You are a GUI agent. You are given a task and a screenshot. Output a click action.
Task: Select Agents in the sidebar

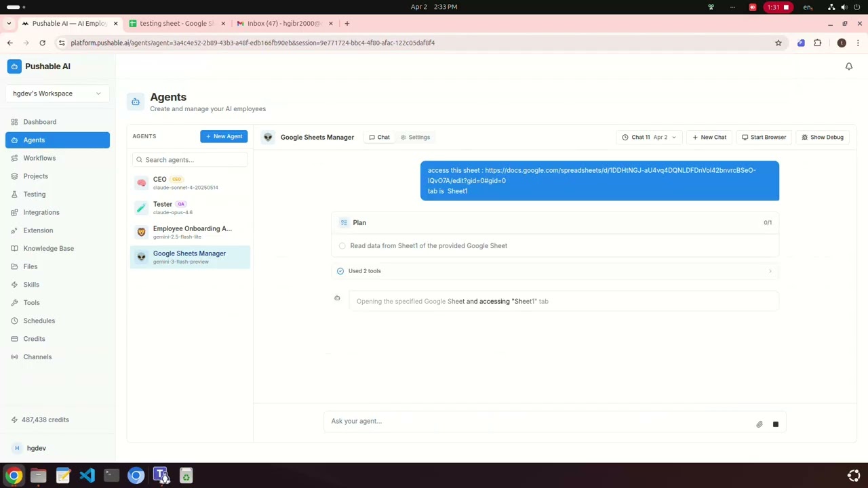(57, 140)
